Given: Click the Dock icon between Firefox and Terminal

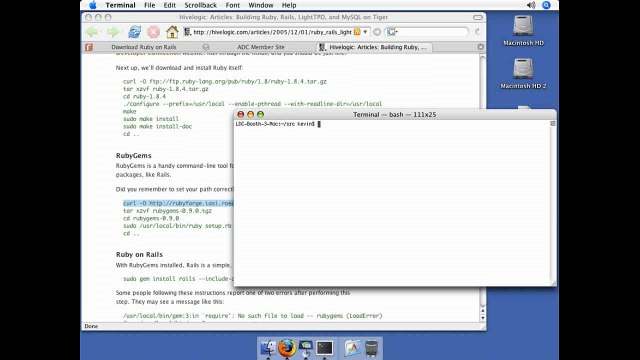Looking at the screenshot, I should (x=306, y=348).
